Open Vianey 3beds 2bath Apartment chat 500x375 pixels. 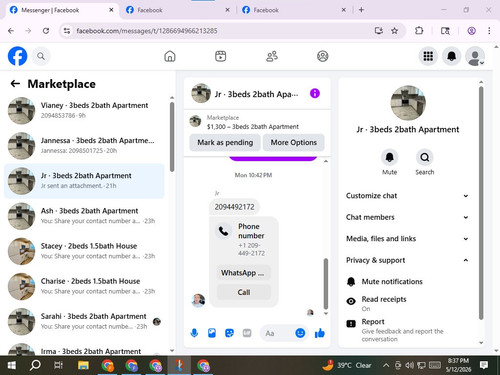84,110
